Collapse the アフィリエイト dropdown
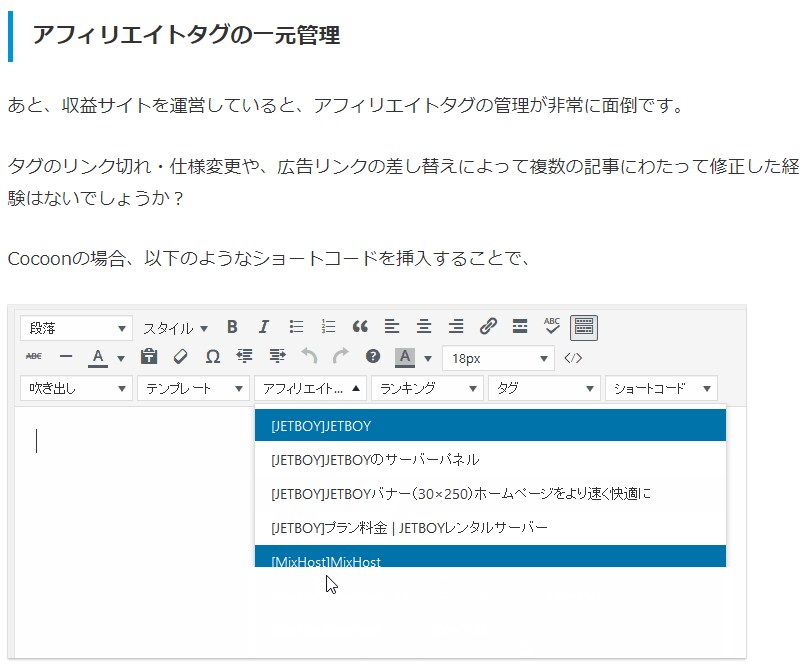The width and height of the screenshot is (805, 667). [310, 388]
